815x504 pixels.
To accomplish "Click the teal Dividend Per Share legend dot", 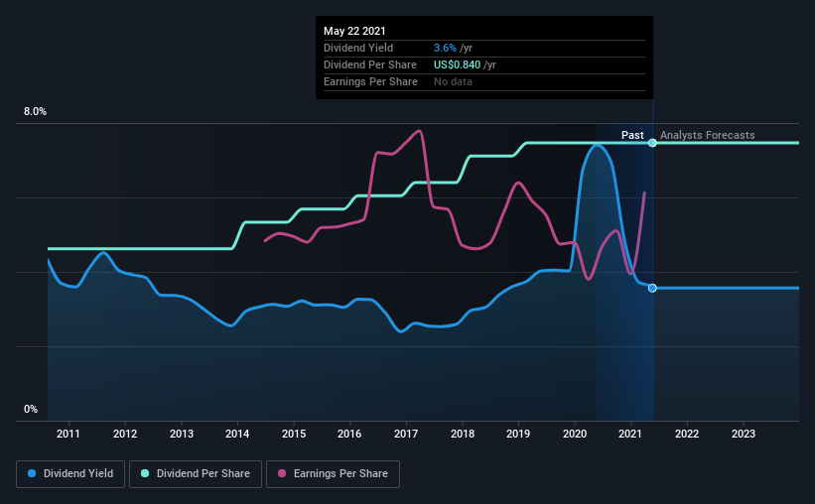I will [146, 474].
